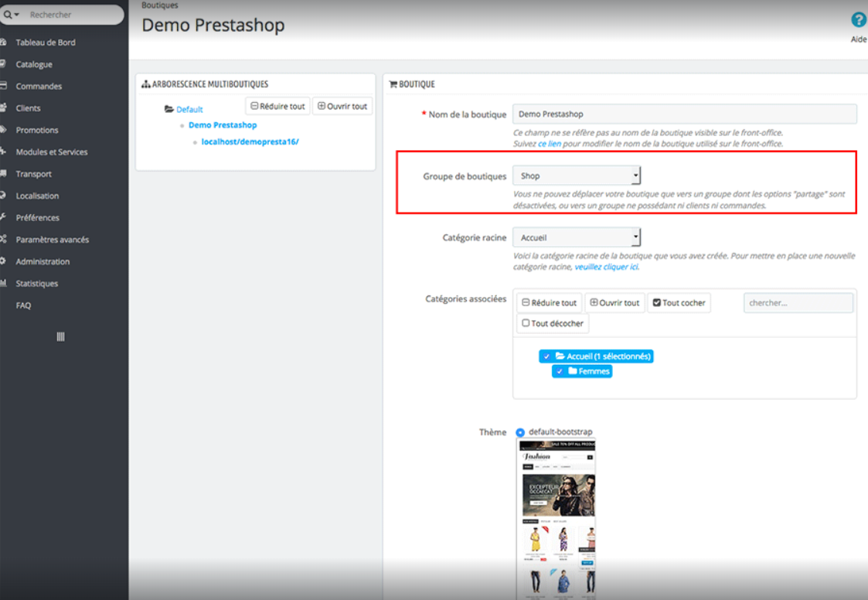This screenshot has height=600, width=868.
Task: Click Ouvrir tout in Catégories associées
Action: click(x=615, y=302)
